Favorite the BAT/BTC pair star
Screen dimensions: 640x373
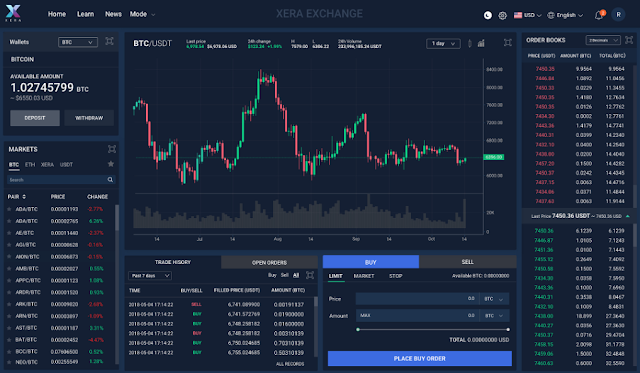[x=9, y=340]
